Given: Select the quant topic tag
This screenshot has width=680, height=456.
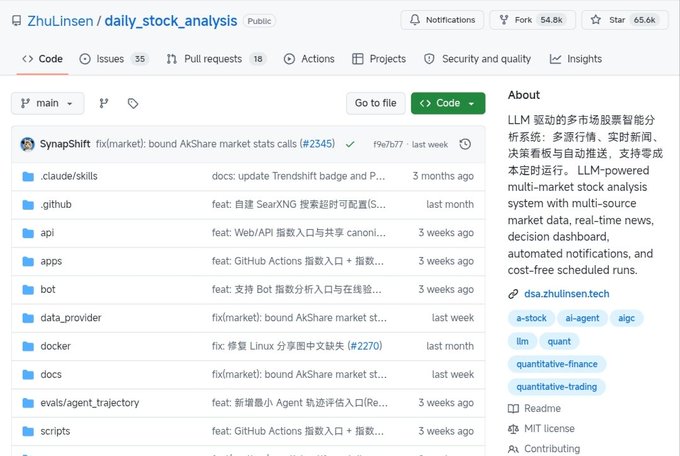Looking at the screenshot, I should point(559,341).
